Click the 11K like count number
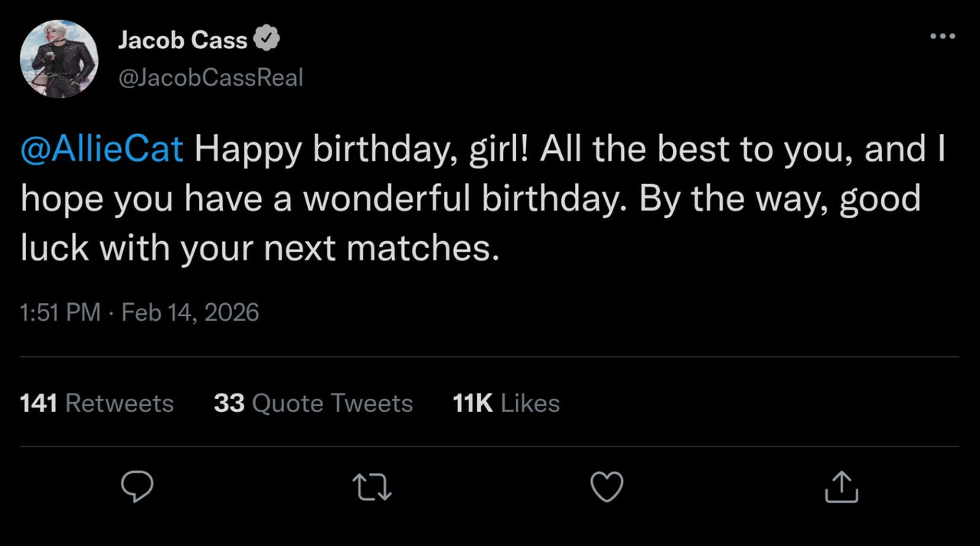 coord(472,403)
